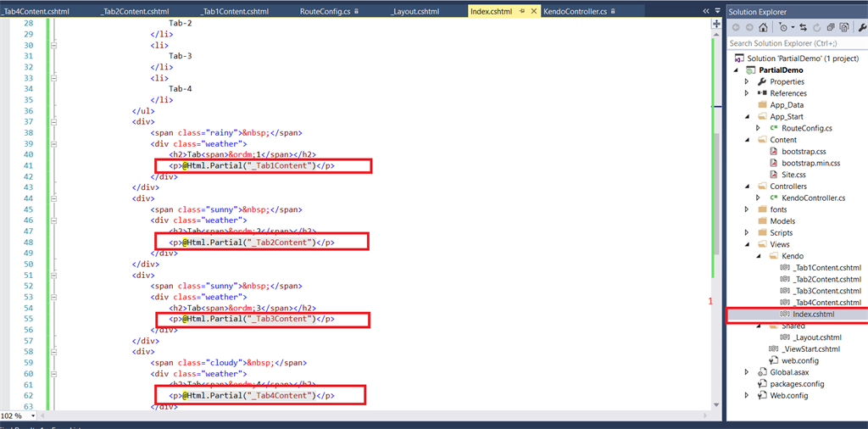Focus the Search Solution Explorer box
The height and width of the screenshot is (429, 868).
pos(797,43)
